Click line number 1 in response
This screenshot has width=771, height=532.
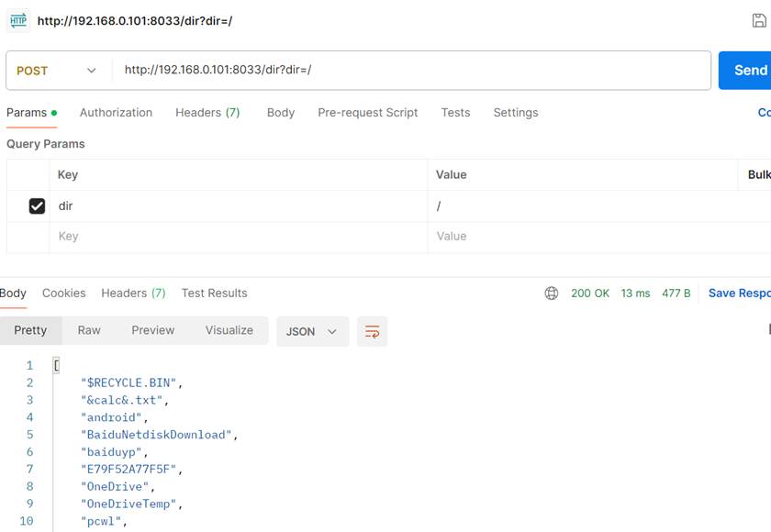(x=29, y=365)
